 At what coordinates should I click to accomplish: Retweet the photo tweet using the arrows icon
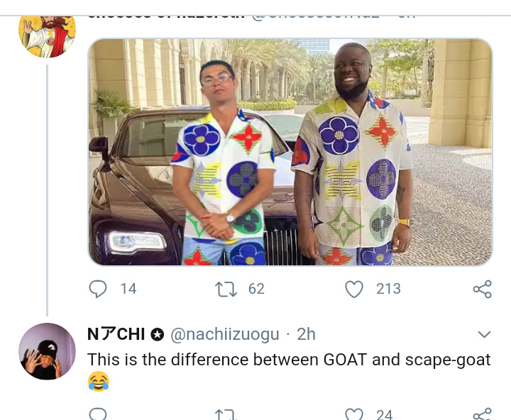pyautogui.click(x=226, y=289)
